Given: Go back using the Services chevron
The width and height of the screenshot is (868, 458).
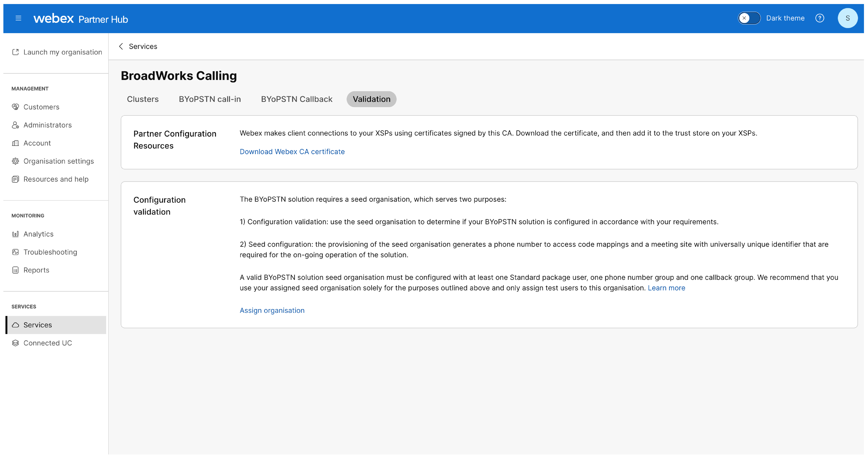Looking at the screenshot, I should pos(121,46).
